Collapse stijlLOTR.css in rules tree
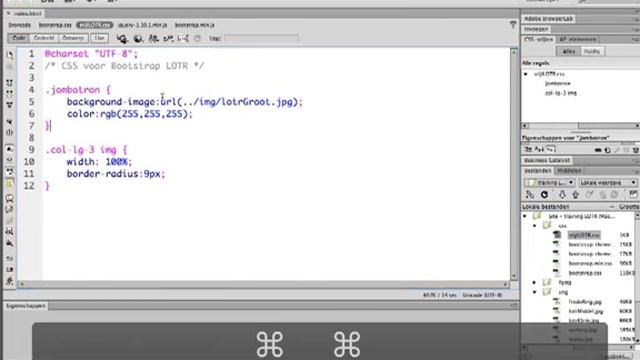640x360 pixels. click(x=526, y=74)
